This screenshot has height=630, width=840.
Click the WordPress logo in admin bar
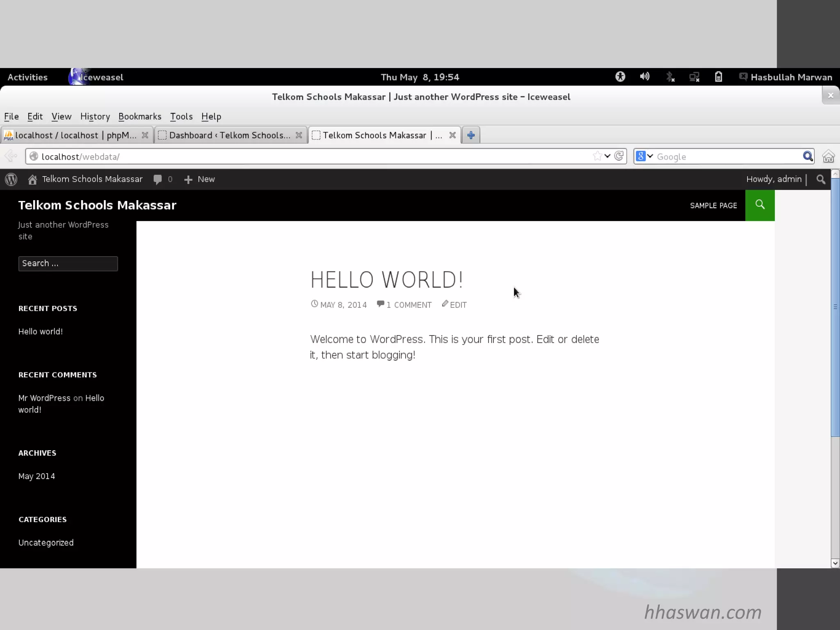(11, 179)
